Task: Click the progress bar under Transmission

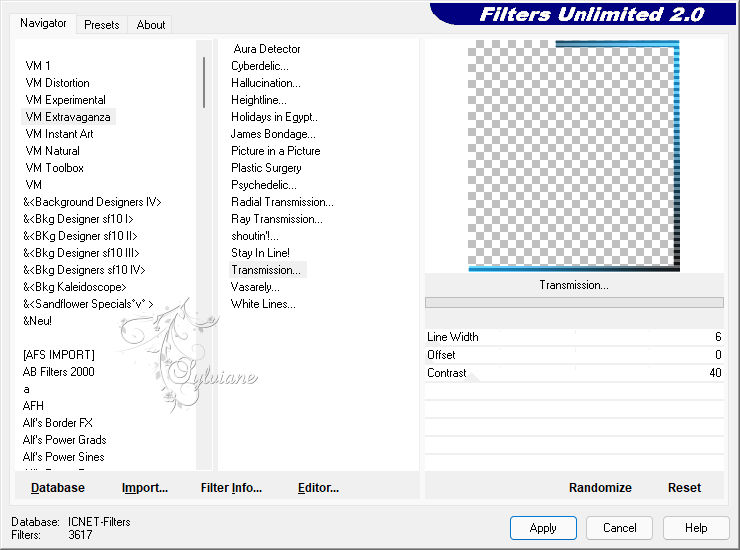Action: click(574, 302)
